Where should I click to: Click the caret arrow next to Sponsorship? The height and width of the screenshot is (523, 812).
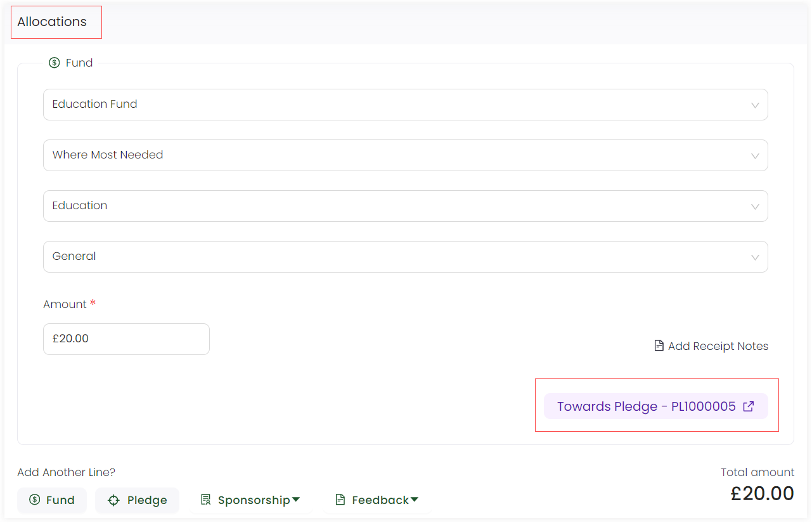(x=296, y=500)
